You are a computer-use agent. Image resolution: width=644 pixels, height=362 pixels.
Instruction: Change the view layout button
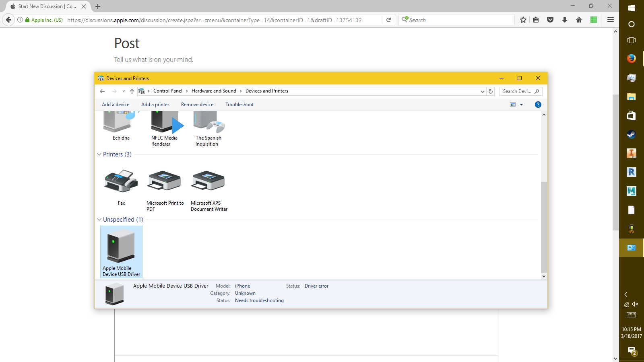tap(513, 105)
